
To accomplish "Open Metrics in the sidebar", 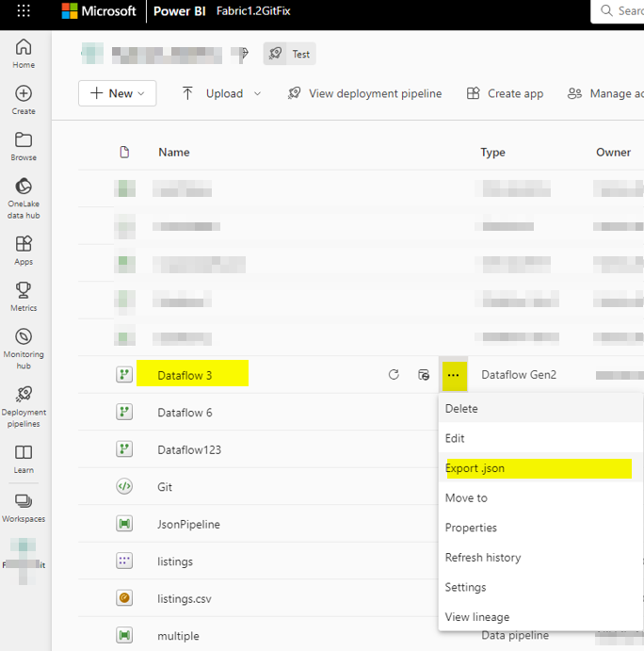I will pyautogui.click(x=24, y=297).
